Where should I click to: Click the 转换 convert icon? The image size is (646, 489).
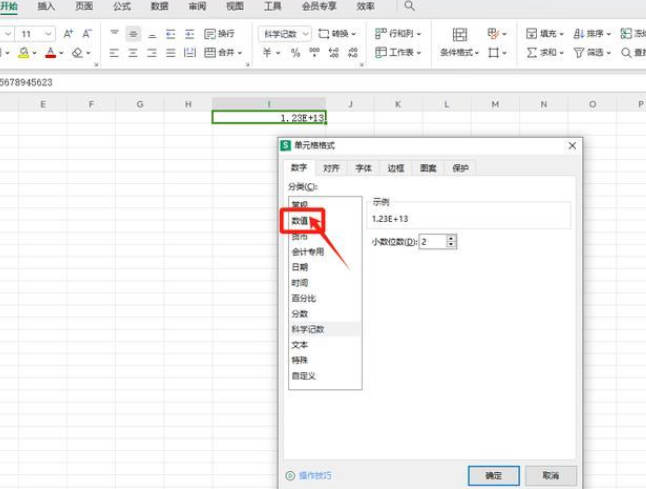(324, 33)
